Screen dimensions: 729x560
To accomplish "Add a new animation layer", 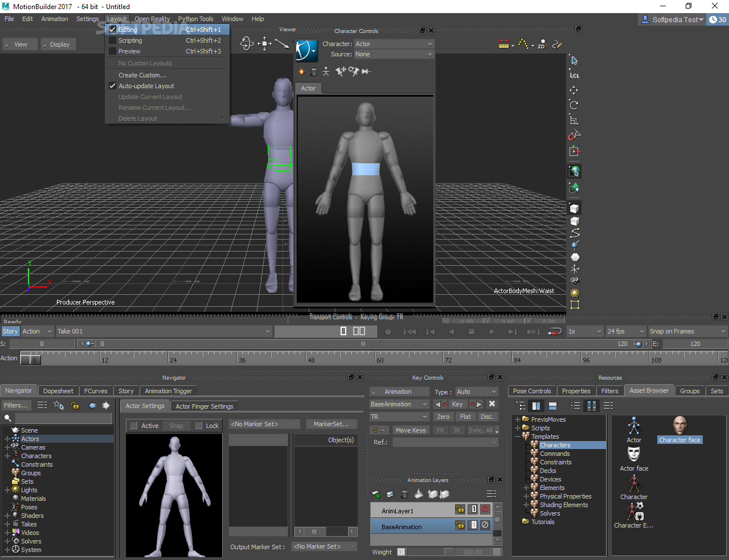I will click(x=376, y=494).
